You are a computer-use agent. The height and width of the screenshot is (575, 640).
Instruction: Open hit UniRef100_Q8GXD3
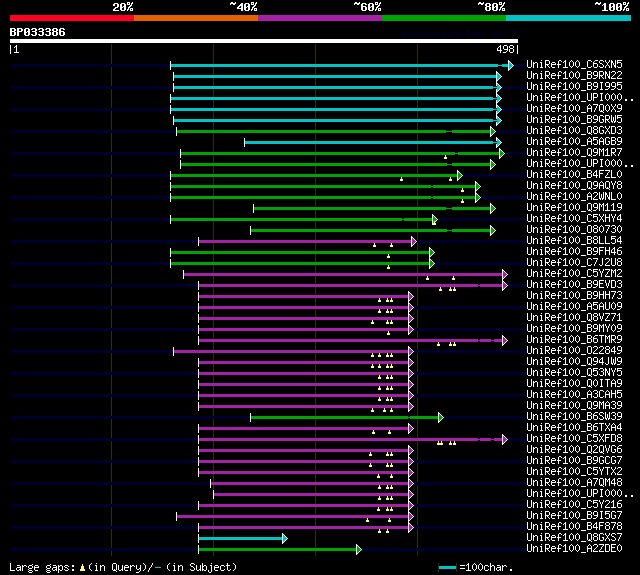pos(574,130)
